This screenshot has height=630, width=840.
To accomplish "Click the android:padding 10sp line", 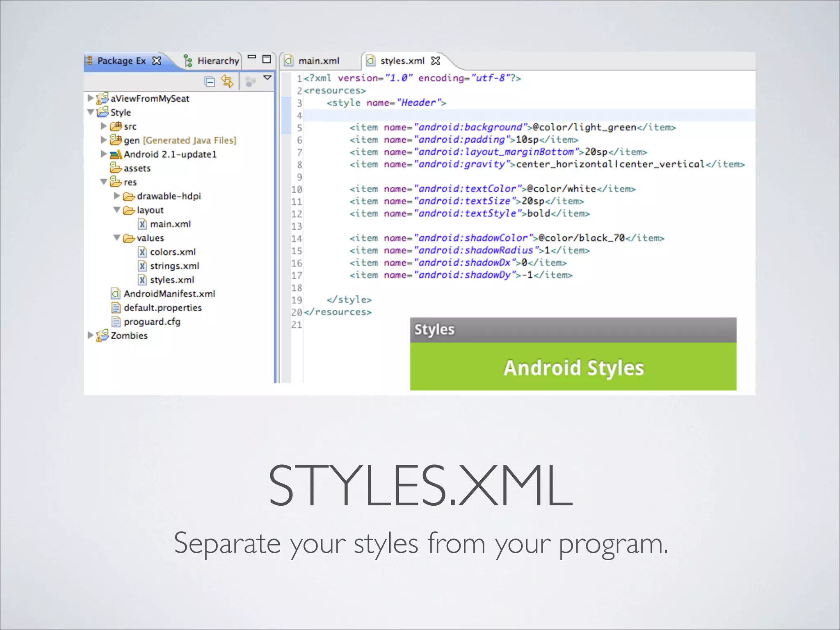I will [463, 139].
